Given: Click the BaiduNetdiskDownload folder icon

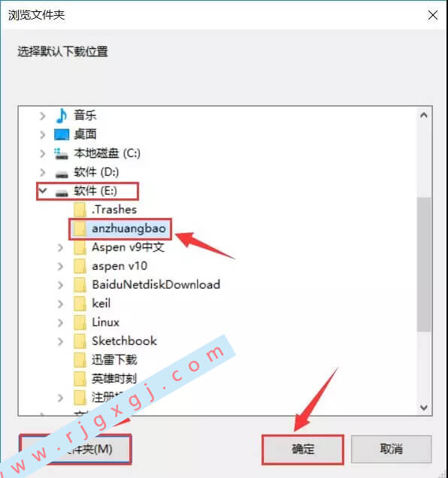Looking at the screenshot, I should coord(80,285).
